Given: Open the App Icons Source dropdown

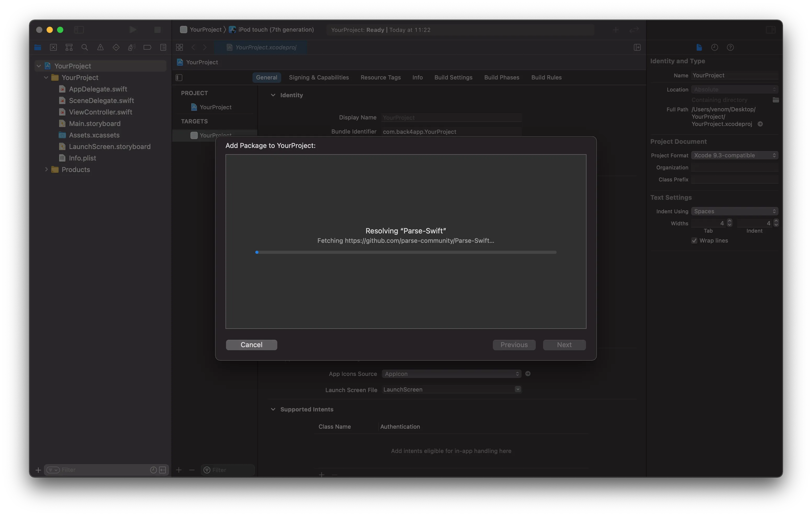Looking at the screenshot, I should click(452, 374).
